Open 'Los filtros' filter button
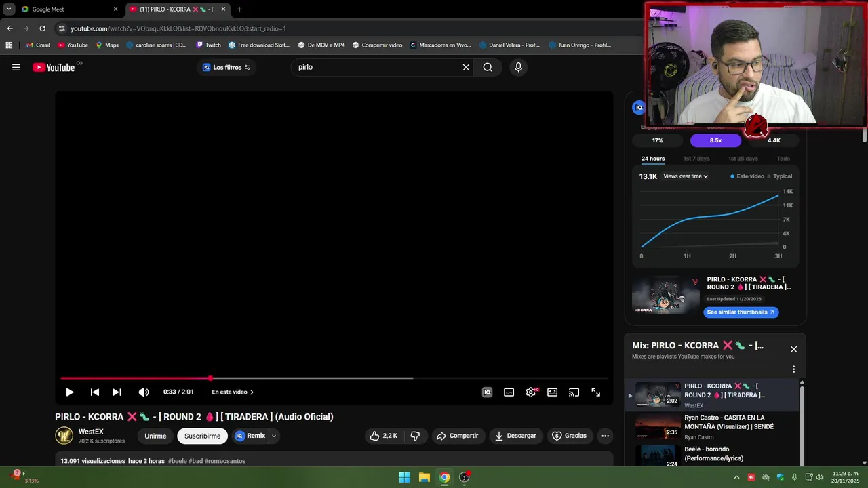 click(226, 67)
